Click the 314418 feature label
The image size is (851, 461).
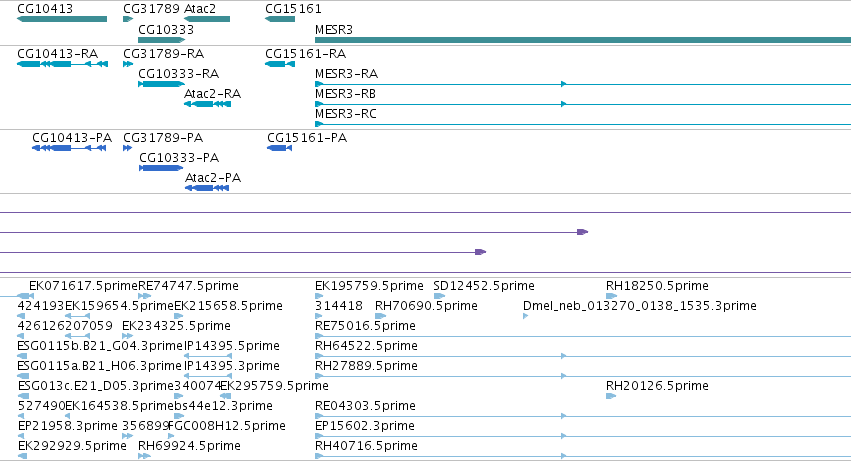click(339, 306)
